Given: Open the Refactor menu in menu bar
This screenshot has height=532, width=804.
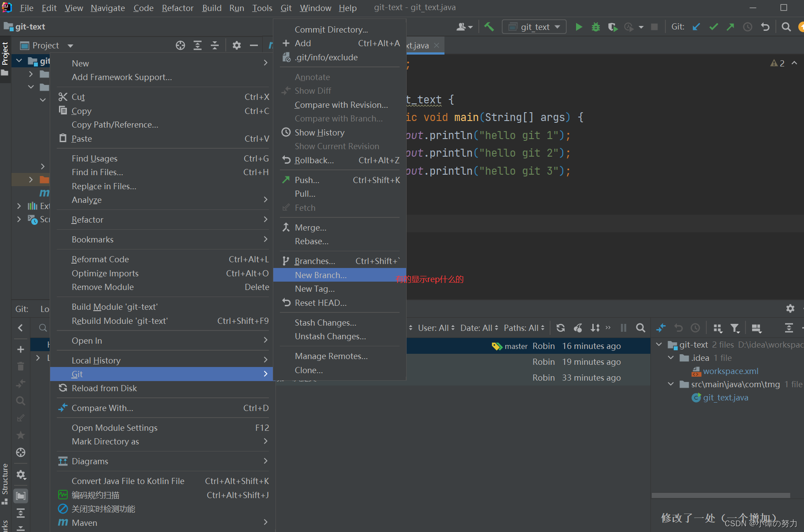Looking at the screenshot, I should (x=177, y=8).
